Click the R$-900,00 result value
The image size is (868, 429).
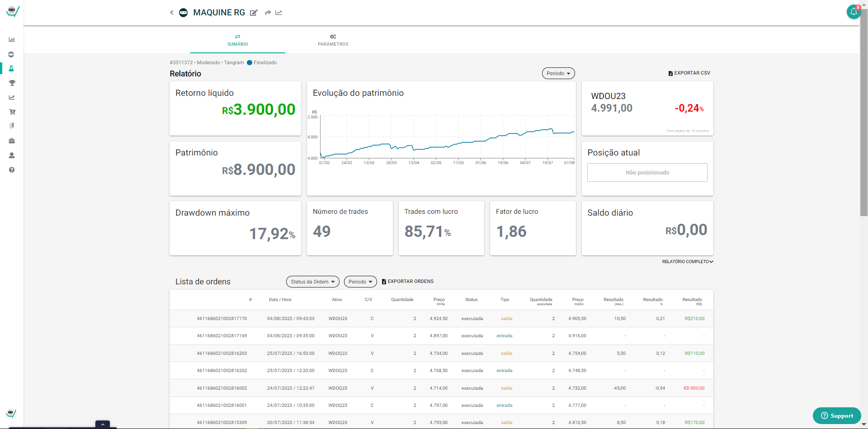pos(694,388)
